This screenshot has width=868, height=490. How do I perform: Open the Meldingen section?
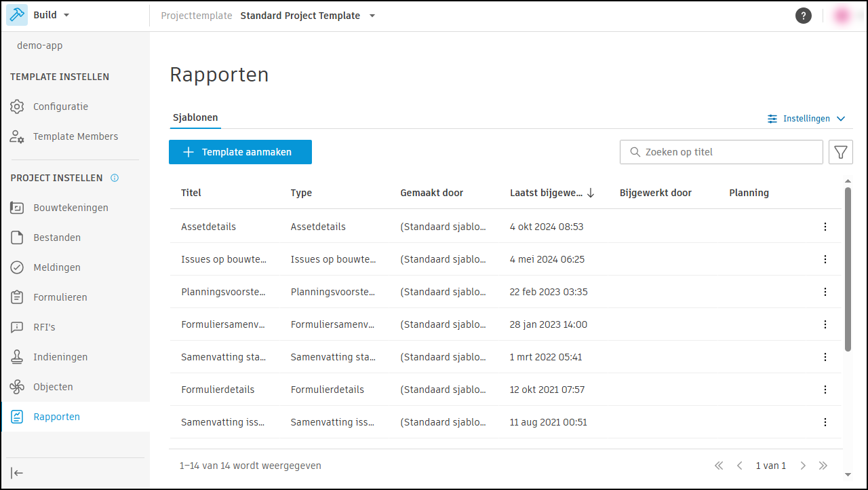[x=57, y=267]
